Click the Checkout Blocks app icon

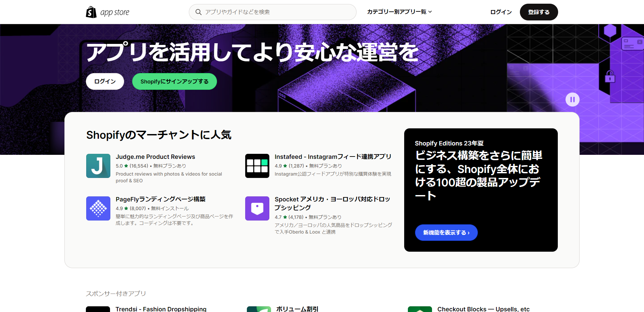tap(420, 309)
